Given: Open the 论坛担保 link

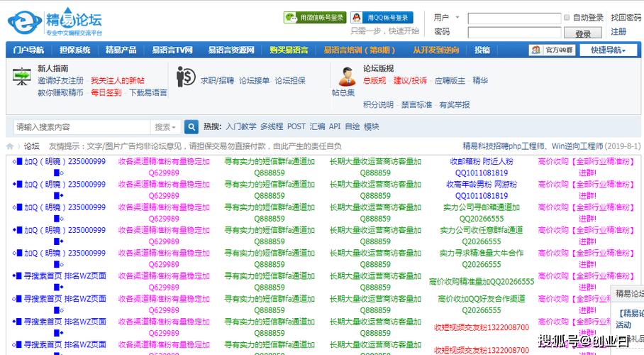Looking at the screenshot, I should tap(290, 81).
